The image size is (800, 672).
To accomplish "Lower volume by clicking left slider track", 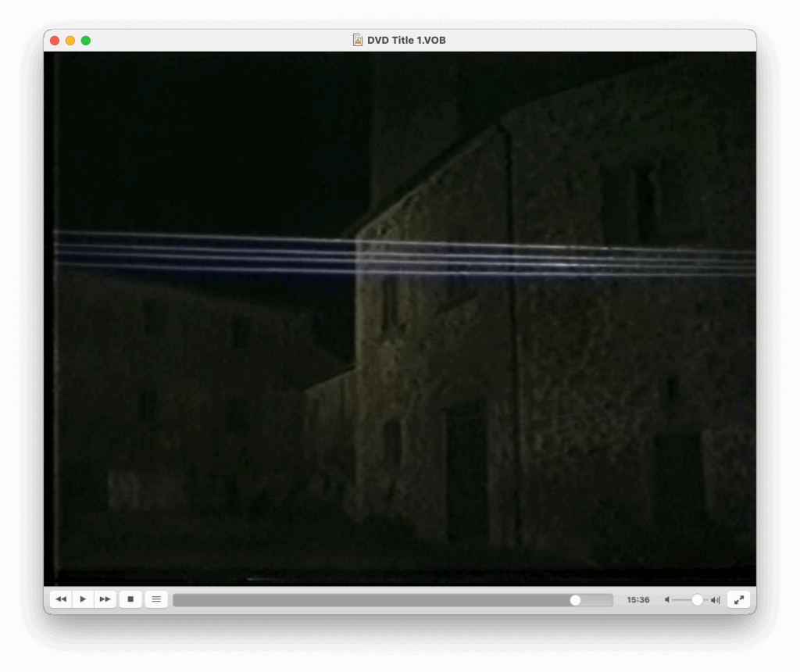I will click(x=680, y=600).
